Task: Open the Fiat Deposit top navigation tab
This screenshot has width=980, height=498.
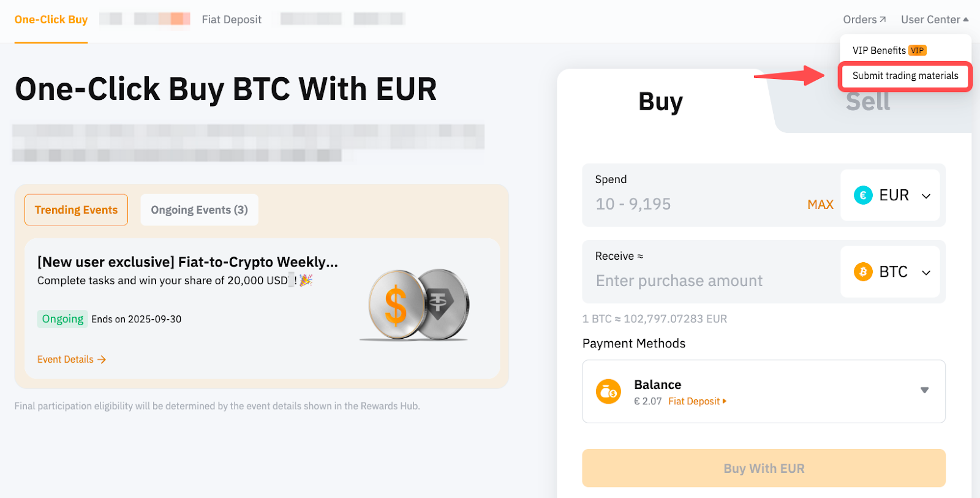Action: [232, 20]
